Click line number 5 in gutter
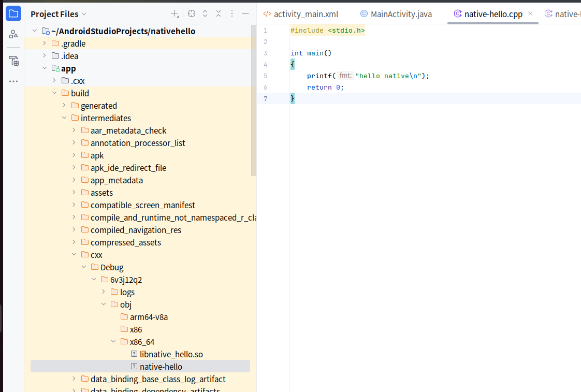581x392 pixels. [x=265, y=76]
